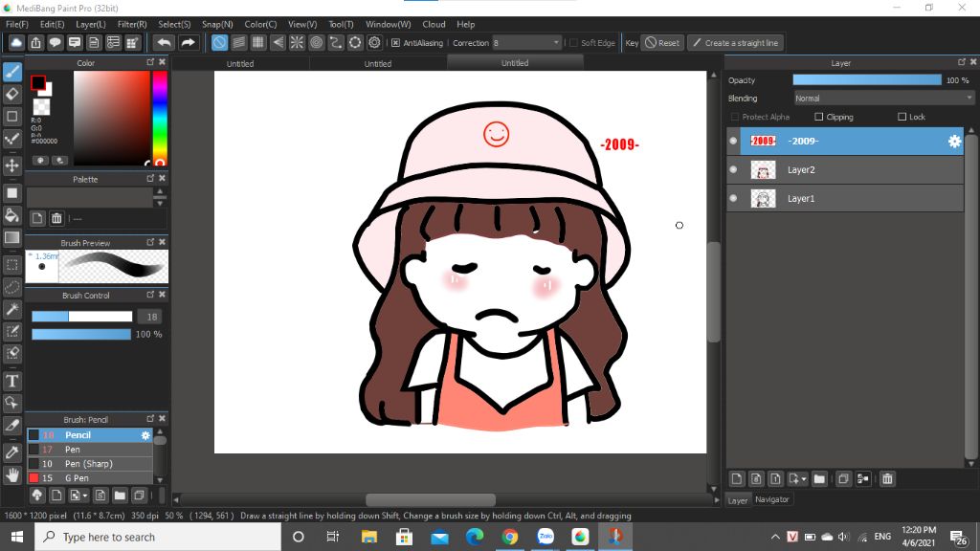The image size is (980, 551).
Task: Click the Reset button
Action: (662, 42)
